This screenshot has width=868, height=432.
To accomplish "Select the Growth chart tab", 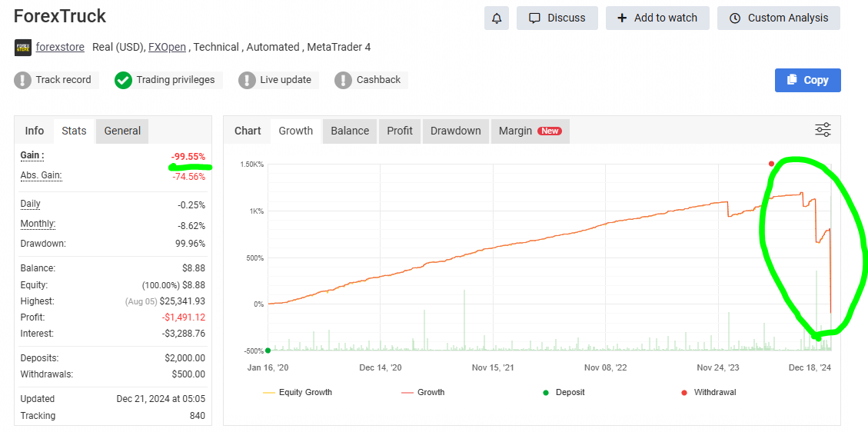I will click(295, 131).
